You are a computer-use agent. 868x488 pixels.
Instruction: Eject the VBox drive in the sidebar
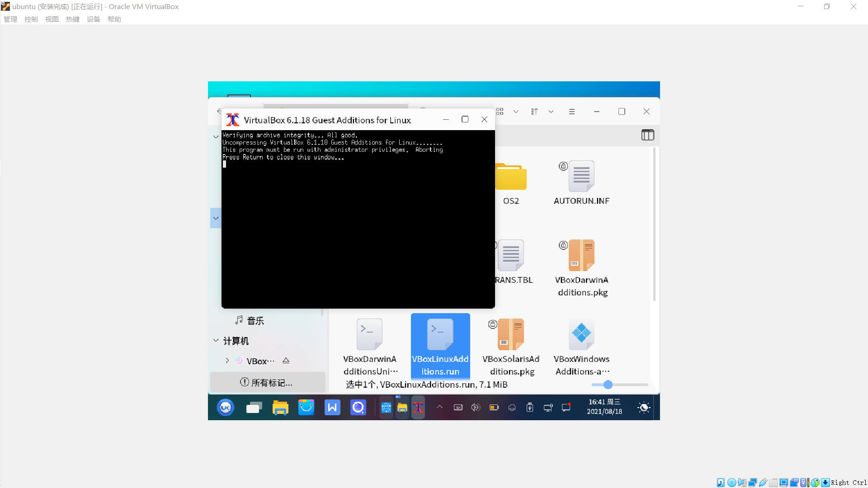coord(286,361)
